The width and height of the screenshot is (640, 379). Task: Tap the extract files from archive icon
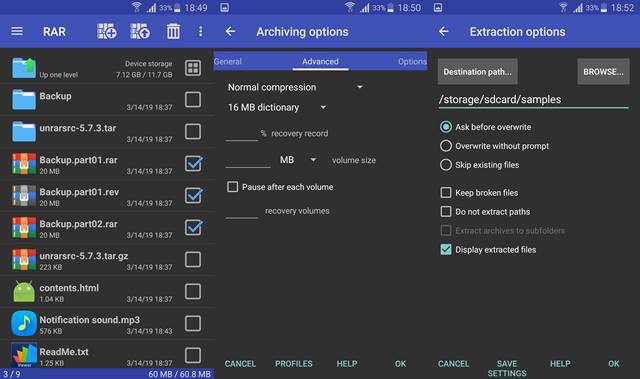click(x=140, y=31)
